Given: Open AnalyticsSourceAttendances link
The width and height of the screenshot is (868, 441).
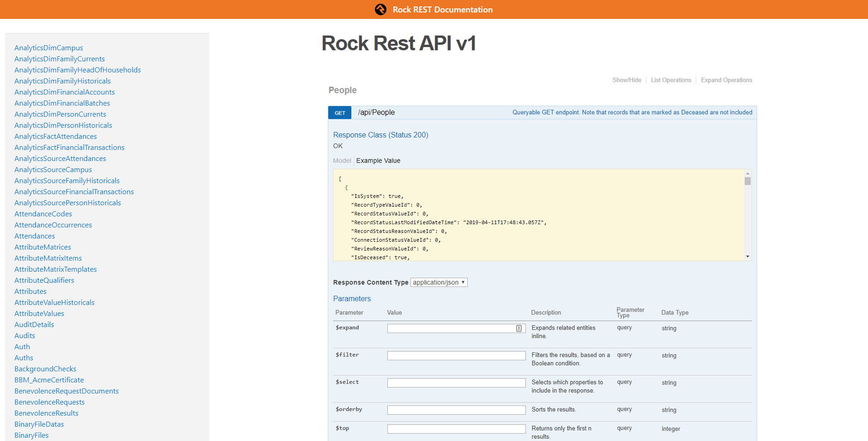Looking at the screenshot, I should tap(60, 158).
